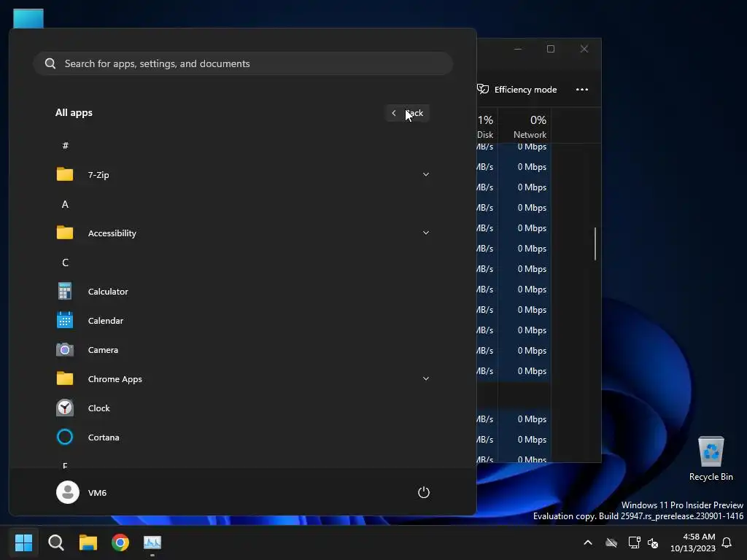Viewport: 747px width, 560px height.
Task: Click Efficiency mode leaf icon in Task Manager
Action: (483, 89)
